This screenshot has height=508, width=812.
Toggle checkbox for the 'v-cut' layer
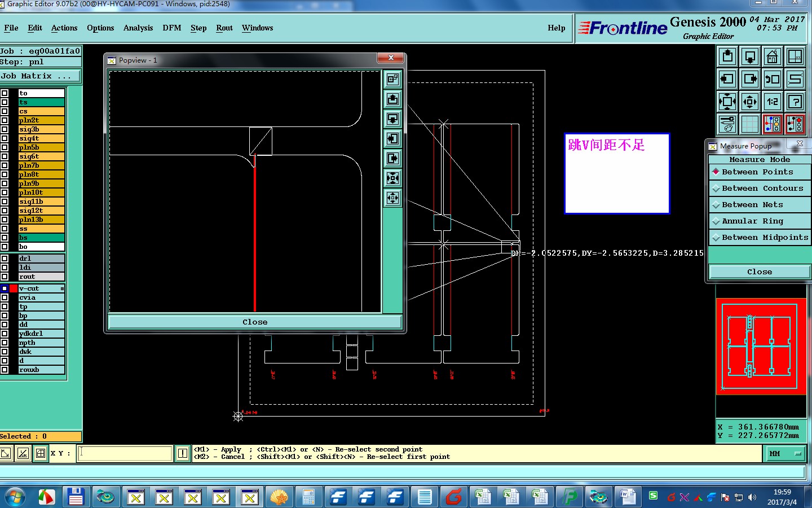[x=5, y=288]
